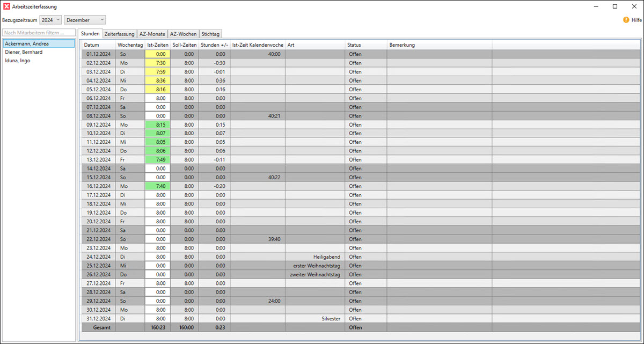Click the Art column header
The width and height of the screenshot is (644, 344).
point(315,45)
